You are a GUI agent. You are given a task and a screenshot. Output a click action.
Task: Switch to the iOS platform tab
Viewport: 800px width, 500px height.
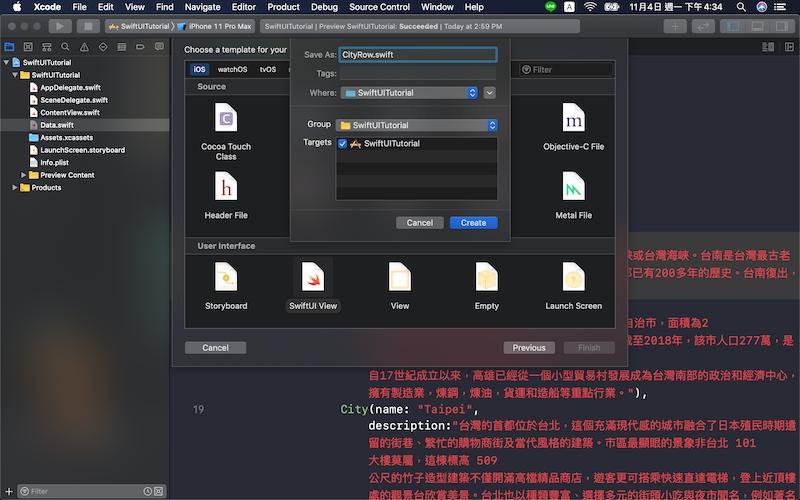pyautogui.click(x=199, y=69)
